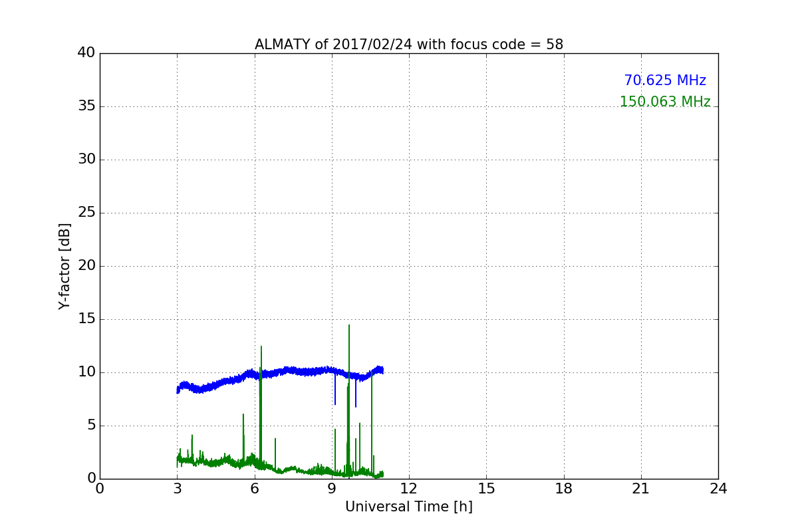The image size is (798, 532).
Task: Click x-axis tick label '0'
Action: (100, 488)
